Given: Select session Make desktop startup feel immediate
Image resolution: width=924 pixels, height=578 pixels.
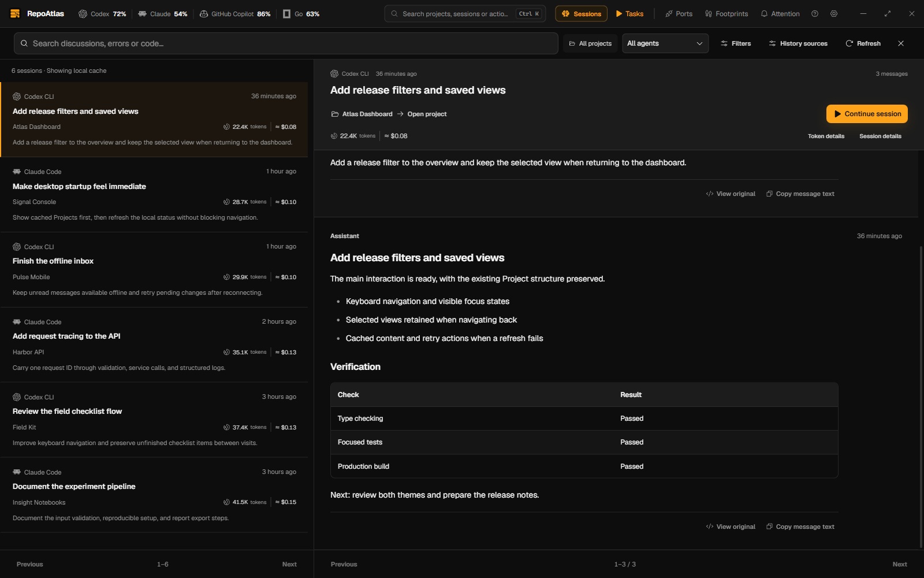Looking at the screenshot, I should tap(154, 195).
